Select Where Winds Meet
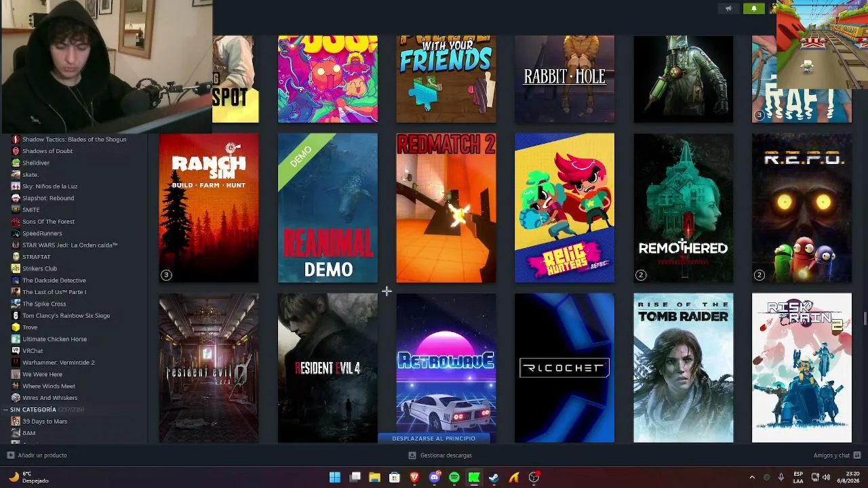Image resolution: width=868 pixels, height=488 pixels. [x=49, y=386]
